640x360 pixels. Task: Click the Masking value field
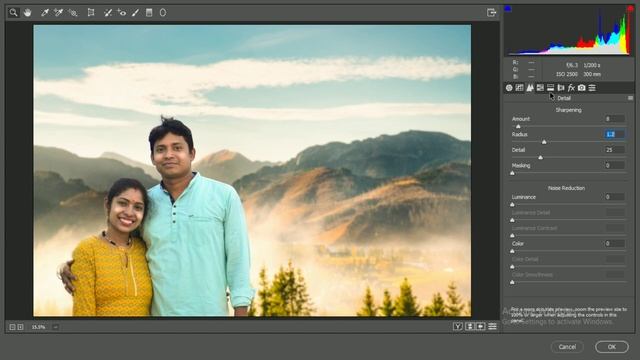tap(614, 165)
